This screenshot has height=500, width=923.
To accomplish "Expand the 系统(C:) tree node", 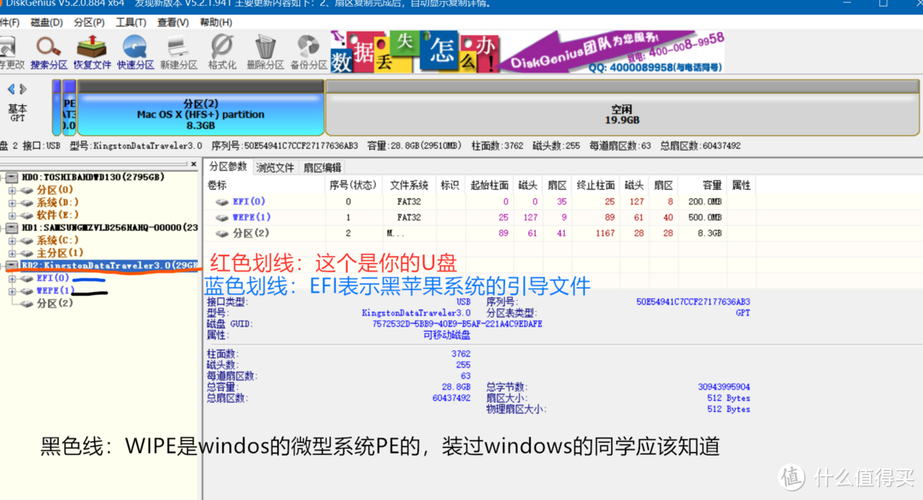I will tap(12, 240).
